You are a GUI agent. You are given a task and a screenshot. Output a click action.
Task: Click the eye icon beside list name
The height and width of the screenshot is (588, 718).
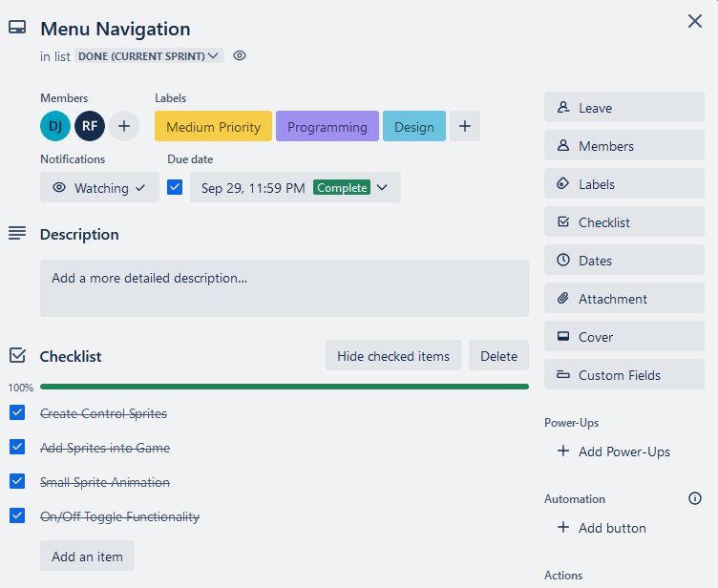[x=240, y=56]
